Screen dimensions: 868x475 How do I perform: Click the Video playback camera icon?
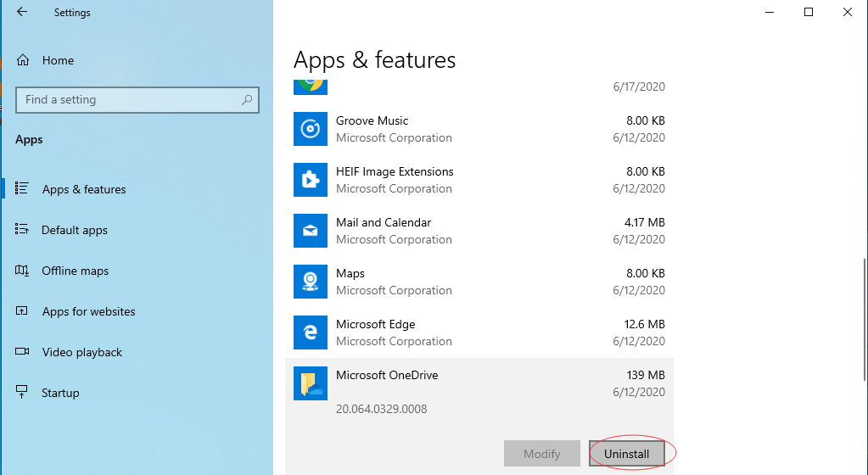(x=22, y=351)
